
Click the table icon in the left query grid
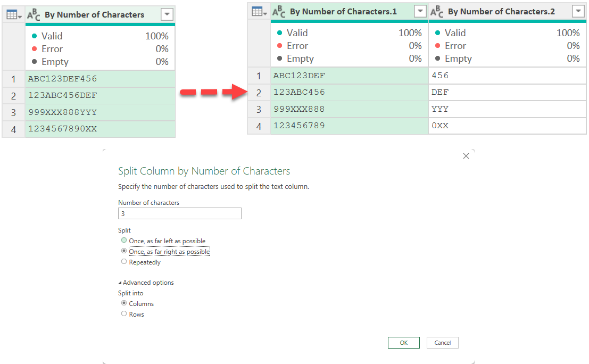(x=13, y=15)
